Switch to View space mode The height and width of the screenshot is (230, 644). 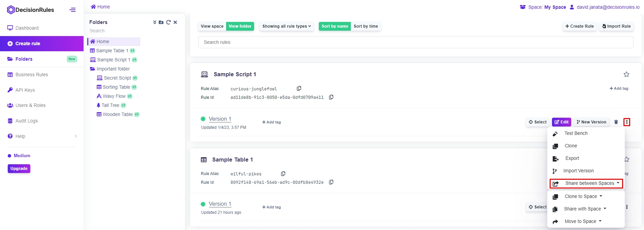(x=212, y=26)
